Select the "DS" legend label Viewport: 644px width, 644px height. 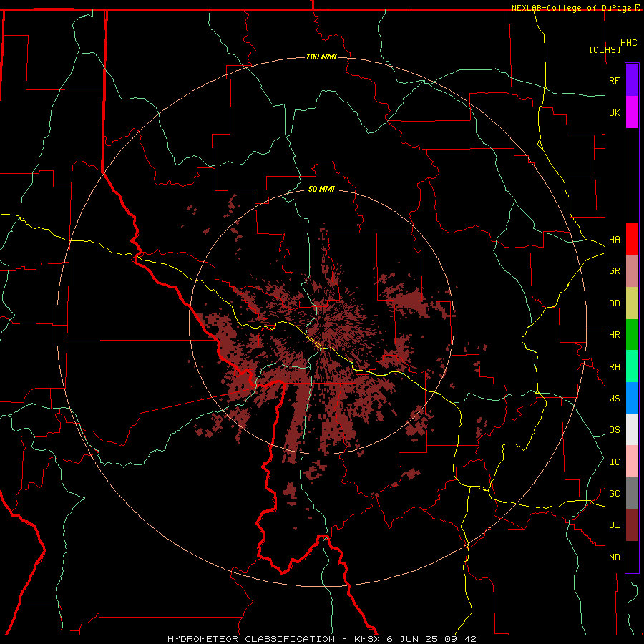pyautogui.click(x=614, y=430)
